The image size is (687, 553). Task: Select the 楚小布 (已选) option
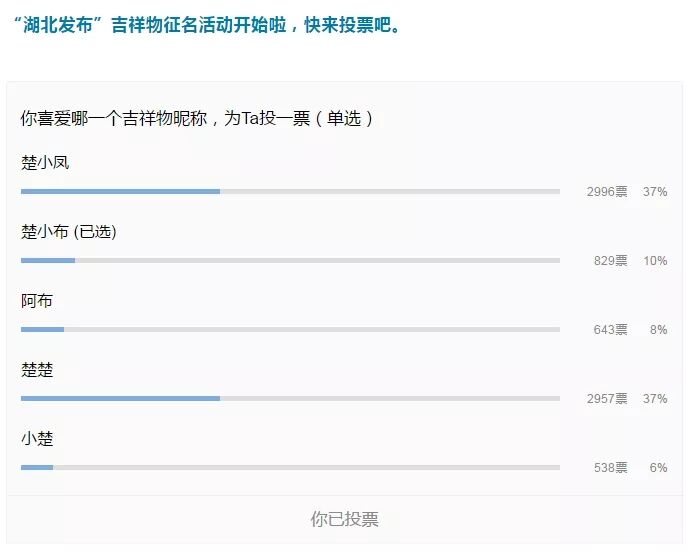[x=69, y=232]
